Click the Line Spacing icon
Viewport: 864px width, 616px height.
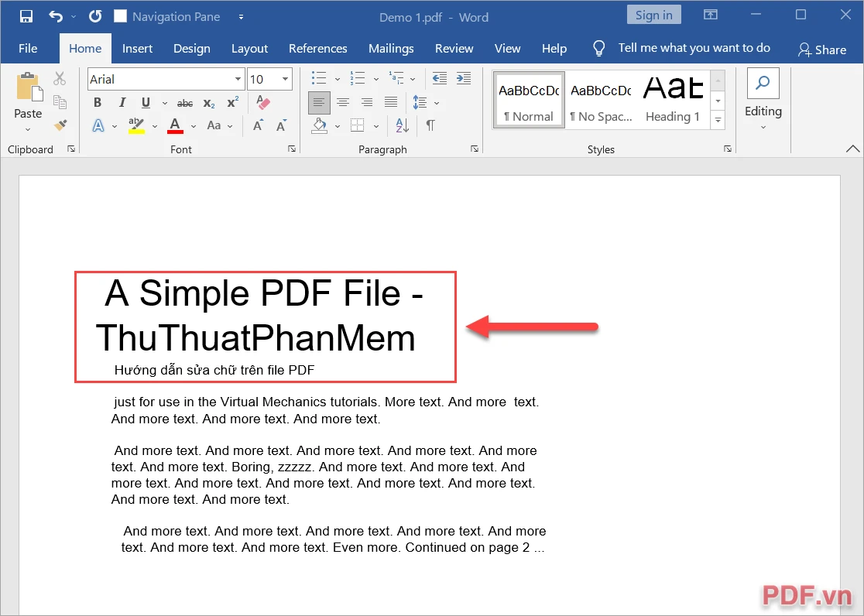(x=420, y=102)
